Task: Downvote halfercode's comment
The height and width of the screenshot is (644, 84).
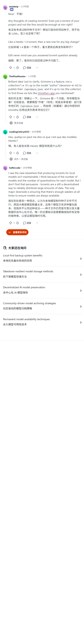Action: [18, 223]
